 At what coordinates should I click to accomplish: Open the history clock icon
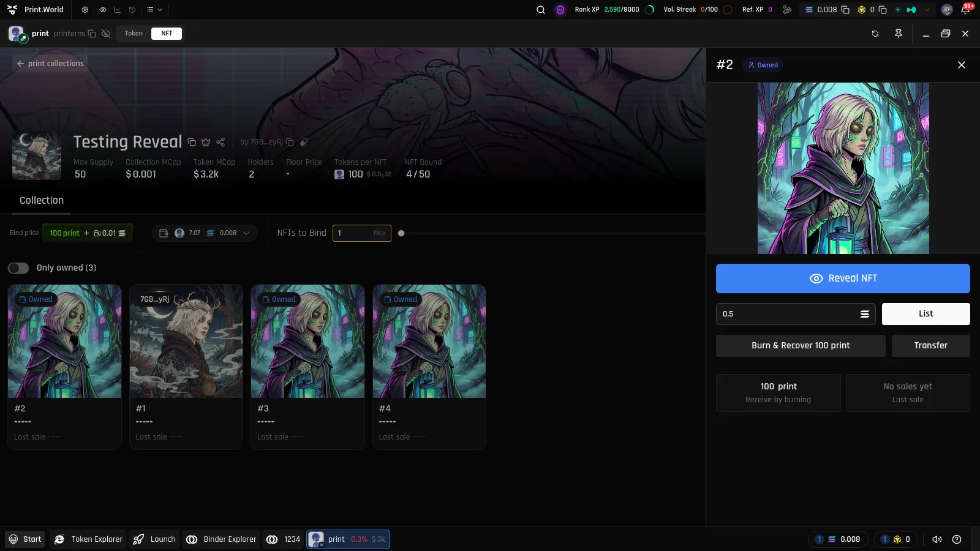pyautogui.click(x=132, y=10)
